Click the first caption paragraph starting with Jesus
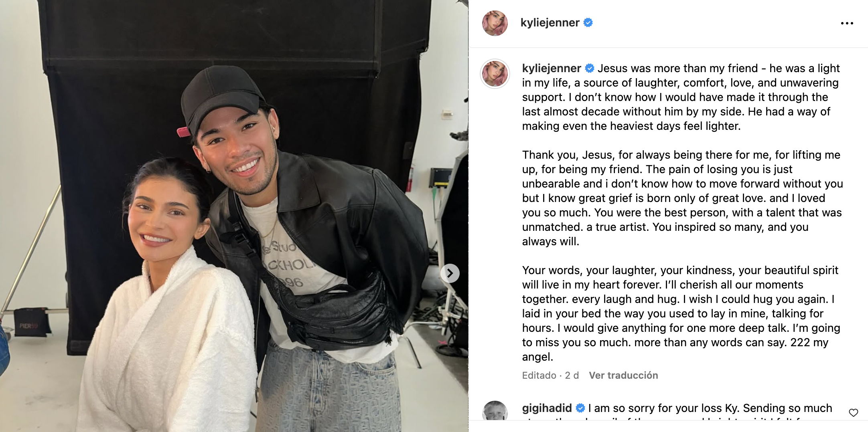Viewport: 868px width, 432px height. 681,97
